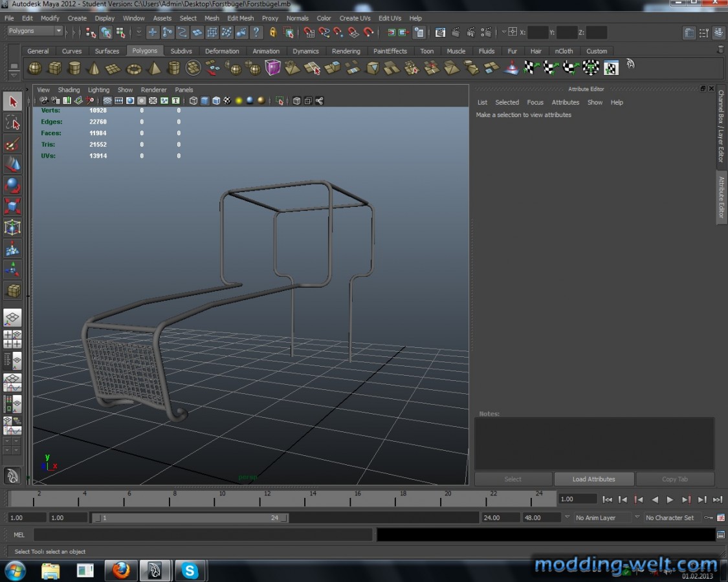Toggle auto keyframe key icon

click(708, 517)
